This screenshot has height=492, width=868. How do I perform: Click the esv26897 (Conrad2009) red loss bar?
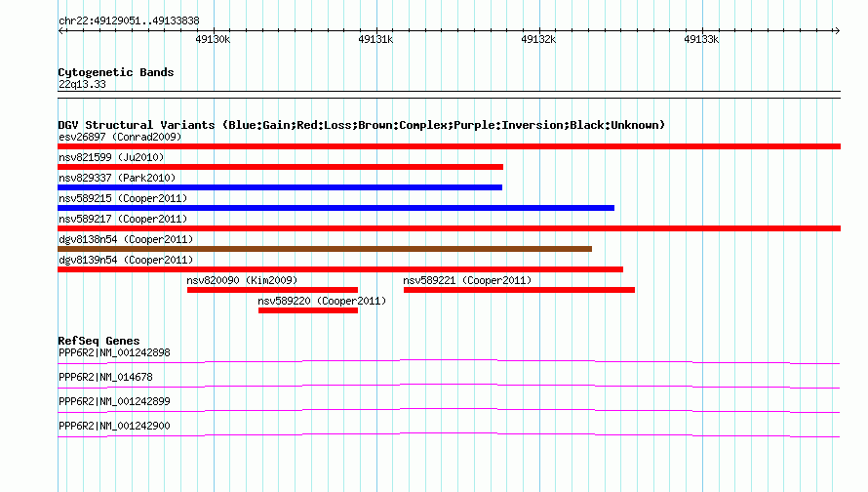449,146
